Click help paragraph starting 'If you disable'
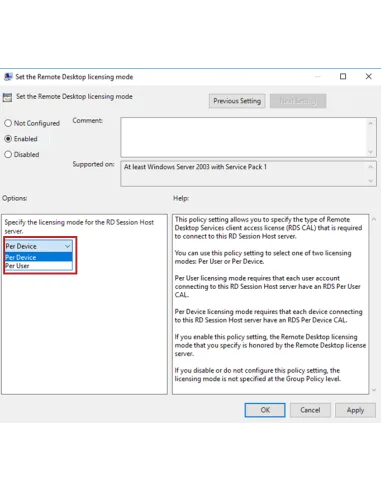The image size is (381, 492). 258,375
